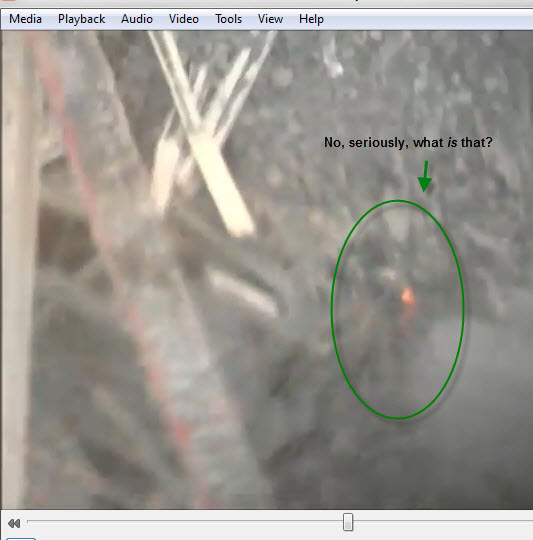Open the View menu
Image resolution: width=533 pixels, height=540 pixels.
tap(270, 19)
